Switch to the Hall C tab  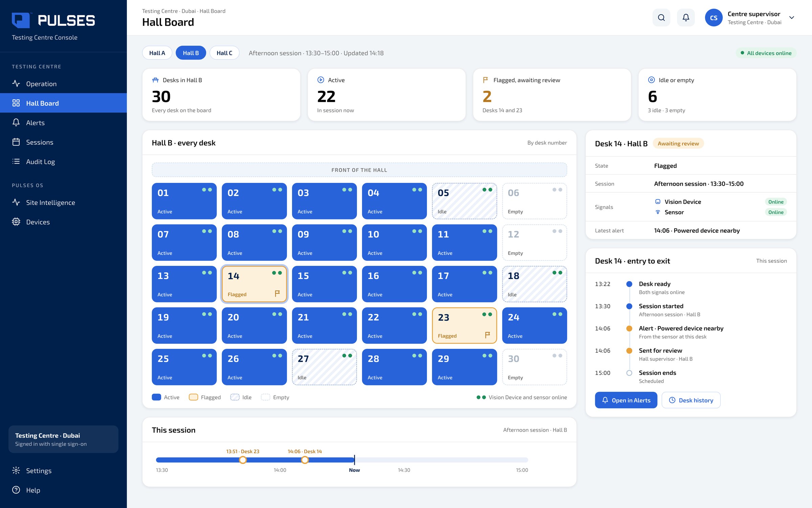tap(224, 53)
